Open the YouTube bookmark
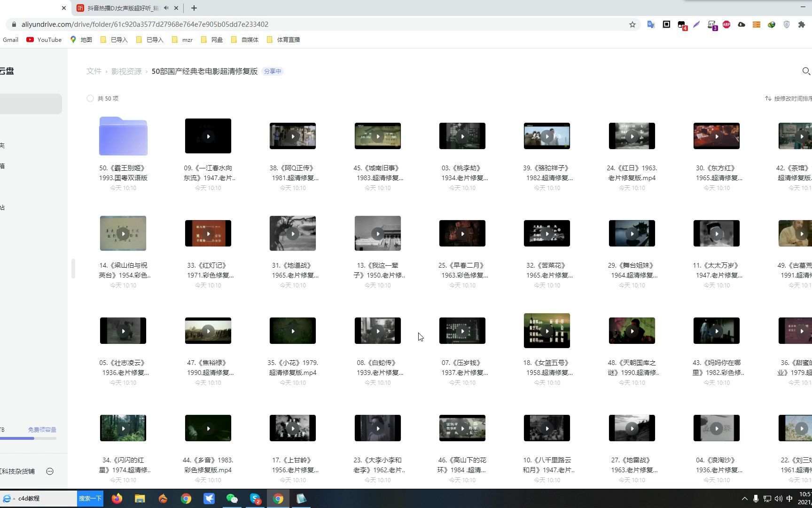812x508 pixels. (44, 40)
